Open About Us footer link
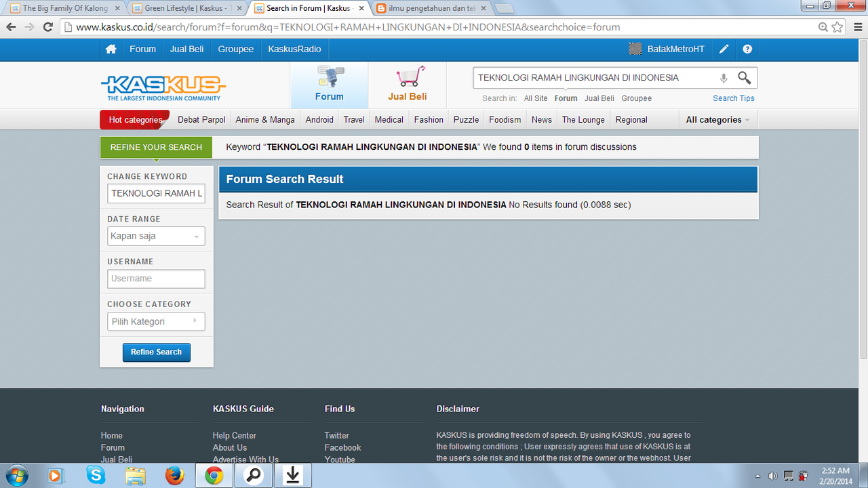 click(x=230, y=448)
